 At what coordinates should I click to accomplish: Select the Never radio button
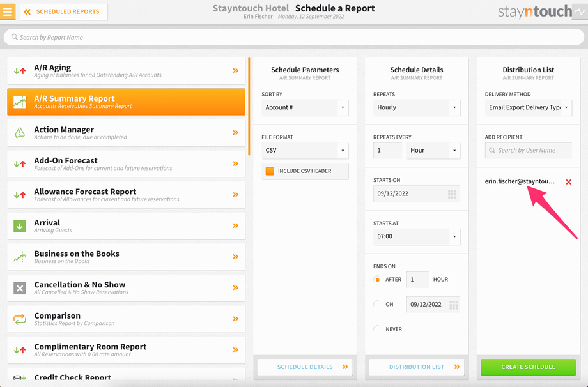coord(377,329)
